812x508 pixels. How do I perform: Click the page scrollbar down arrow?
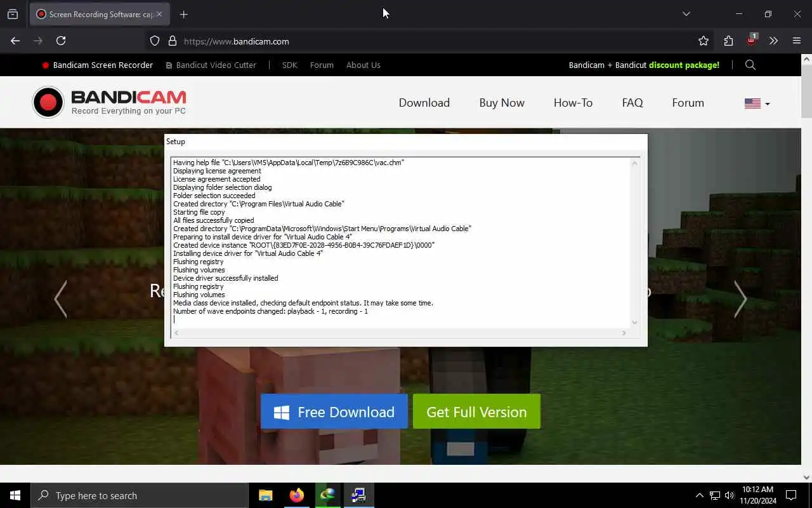[x=806, y=477]
